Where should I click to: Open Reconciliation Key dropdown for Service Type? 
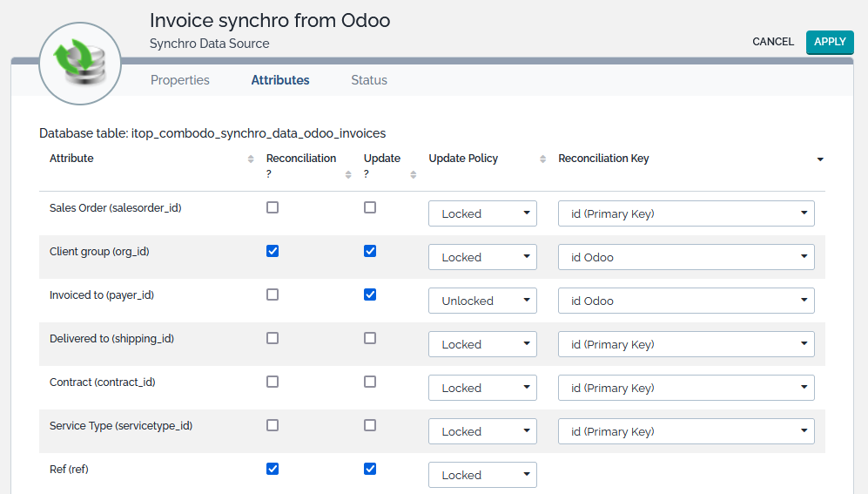coord(686,431)
